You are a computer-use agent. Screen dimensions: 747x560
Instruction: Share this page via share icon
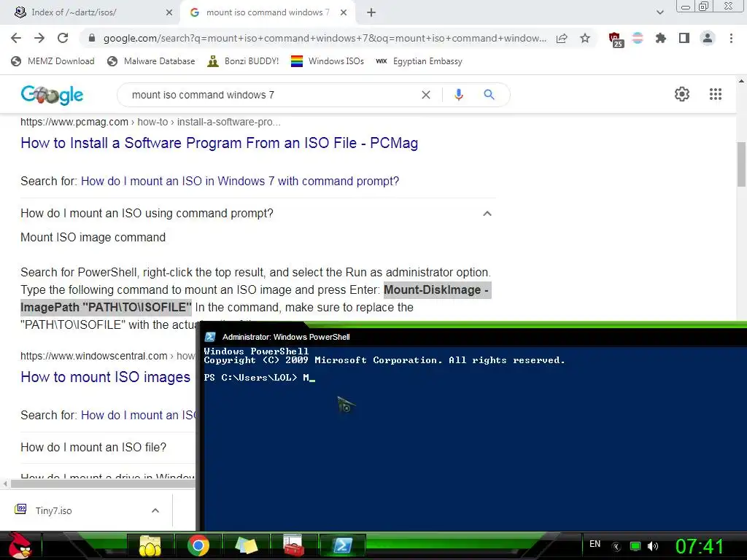pyautogui.click(x=562, y=38)
